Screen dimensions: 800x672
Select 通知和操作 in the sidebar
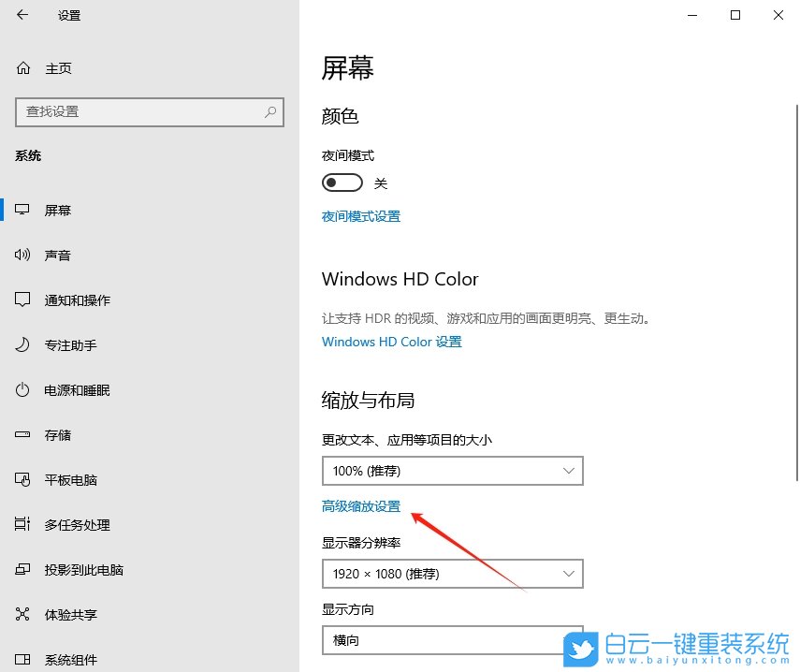click(75, 299)
